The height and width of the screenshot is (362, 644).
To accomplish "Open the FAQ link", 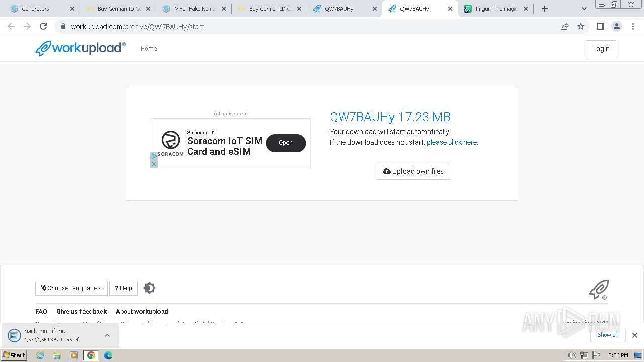I will pyautogui.click(x=41, y=311).
